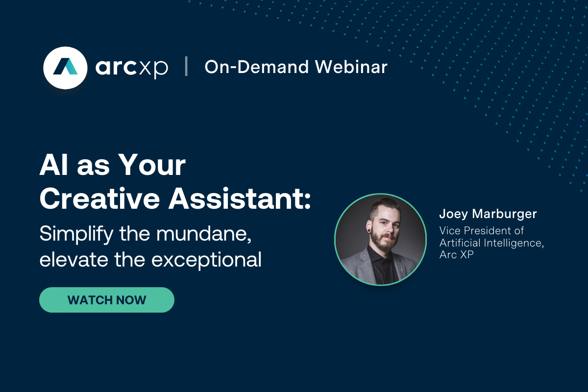
Task: Select the On-Demand Webinar label
Action: (296, 67)
